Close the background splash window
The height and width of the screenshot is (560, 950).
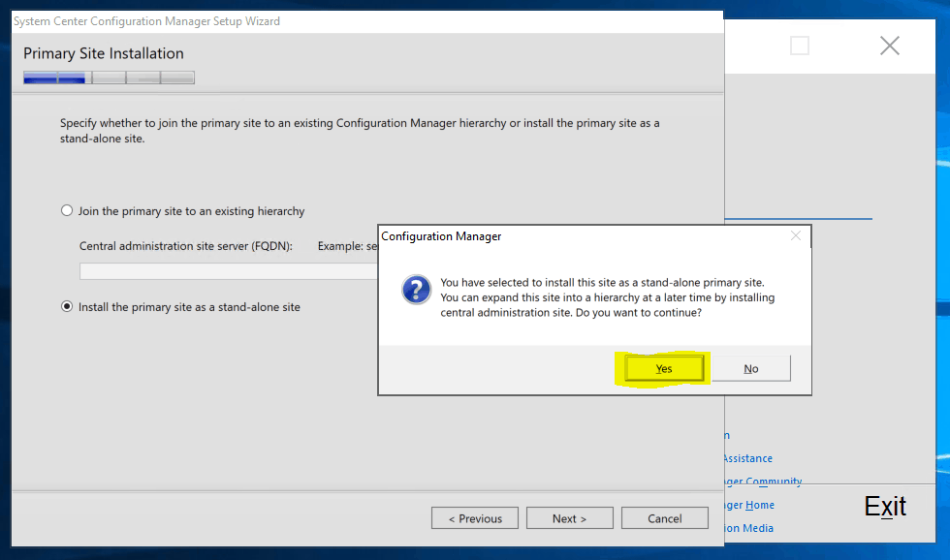point(890,46)
